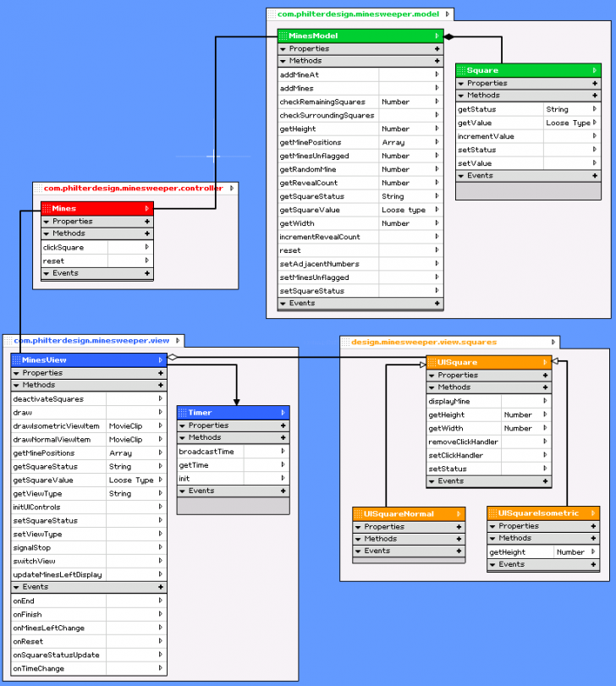
Task: Click arrow icon on MinesModel class header
Action: pyautogui.click(x=437, y=36)
